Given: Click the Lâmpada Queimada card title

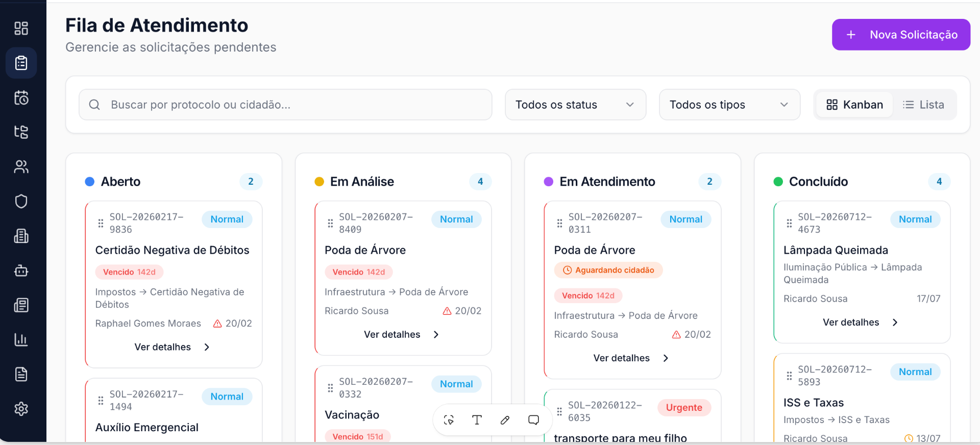Looking at the screenshot, I should [836, 250].
